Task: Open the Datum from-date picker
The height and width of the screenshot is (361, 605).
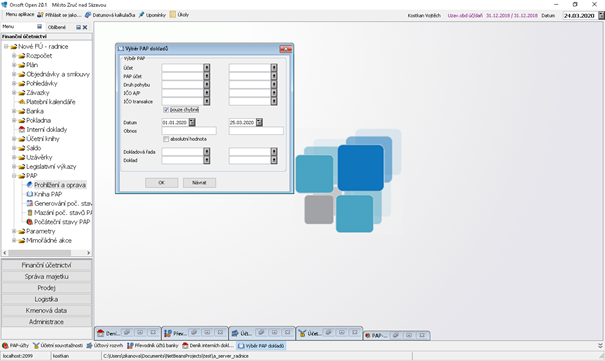Action: tap(192, 122)
